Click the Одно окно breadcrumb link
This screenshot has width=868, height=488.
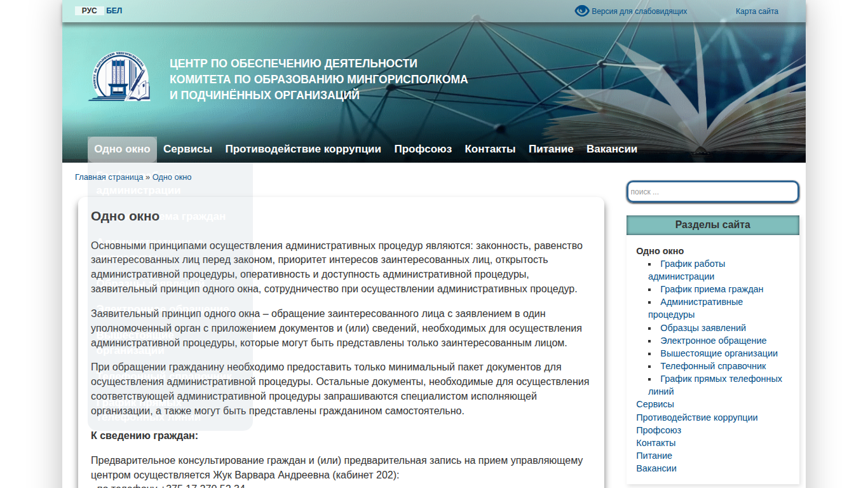(172, 177)
